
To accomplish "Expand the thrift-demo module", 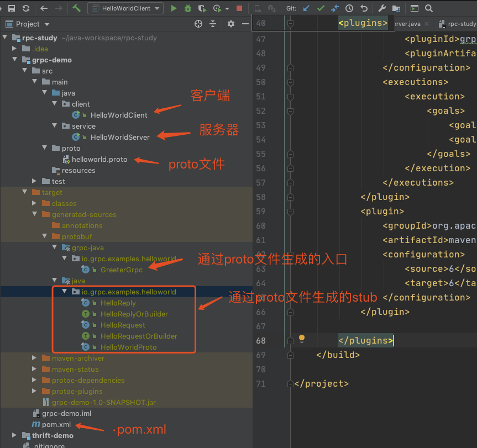I will click(15, 435).
